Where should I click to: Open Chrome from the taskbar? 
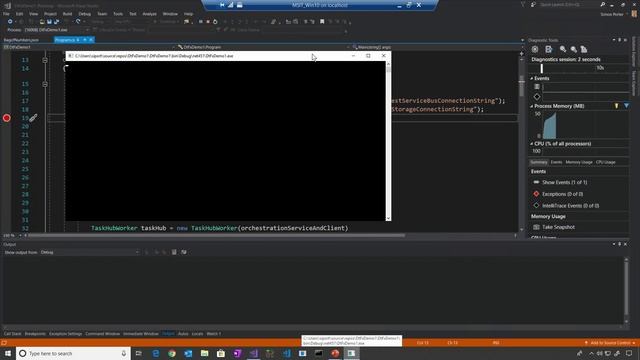172,353
